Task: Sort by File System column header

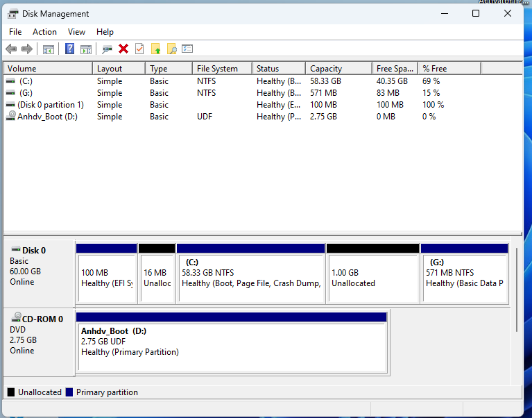Action: [222, 69]
